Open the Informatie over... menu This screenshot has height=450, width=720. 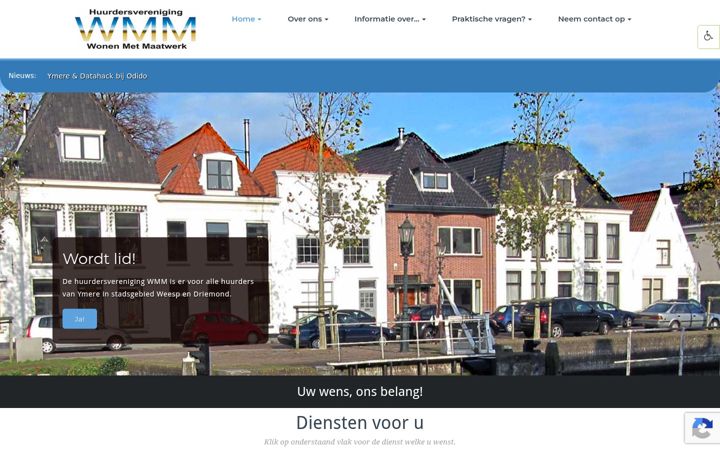click(x=390, y=19)
